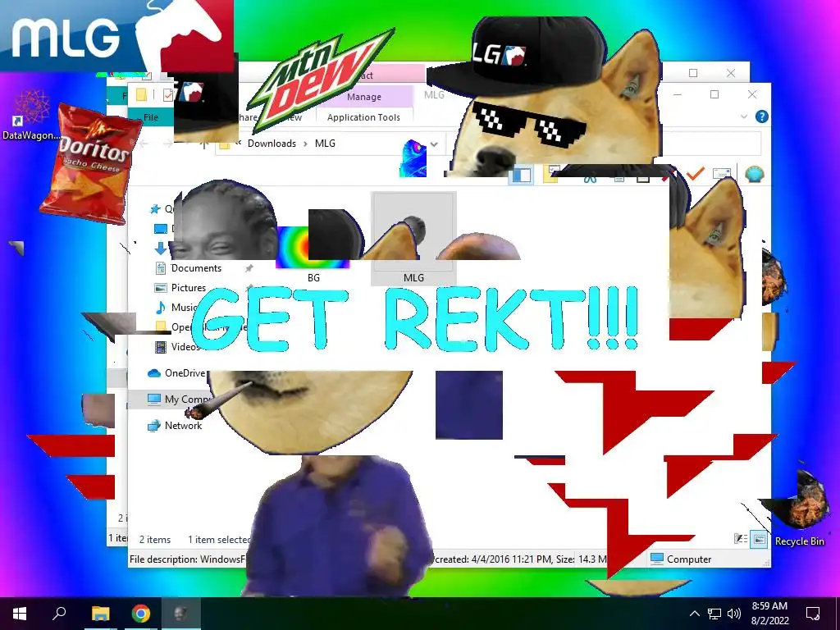
Task: Click the card icon next to the orange checkmark
Action: (722, 174)
